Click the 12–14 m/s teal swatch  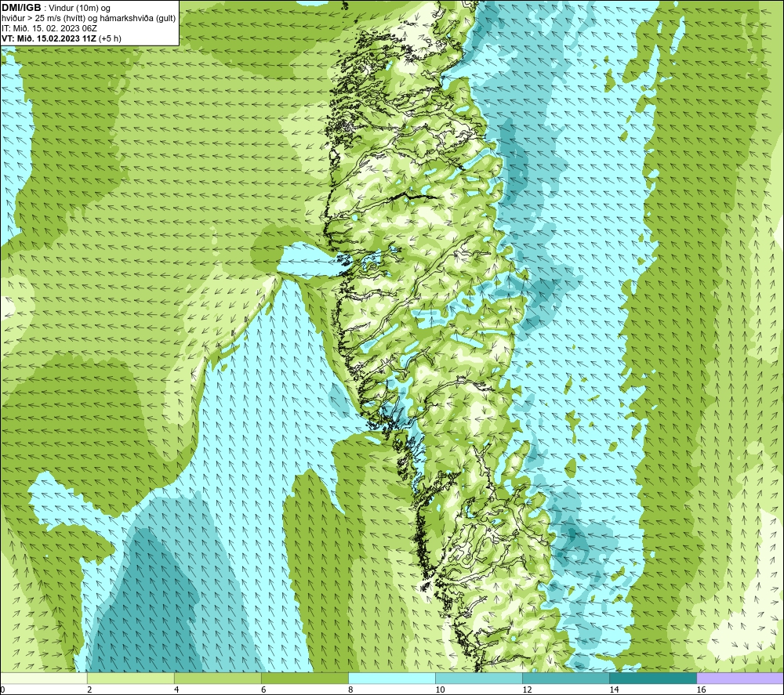coord(566,678)
